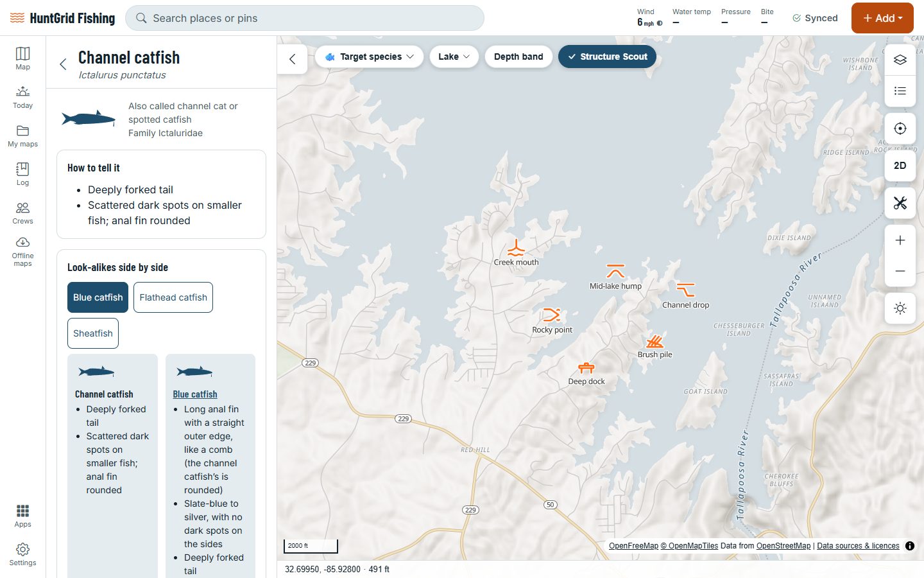The image size is (924, 578).
Task: Zoom out on the map
Action: coord(900,271)
